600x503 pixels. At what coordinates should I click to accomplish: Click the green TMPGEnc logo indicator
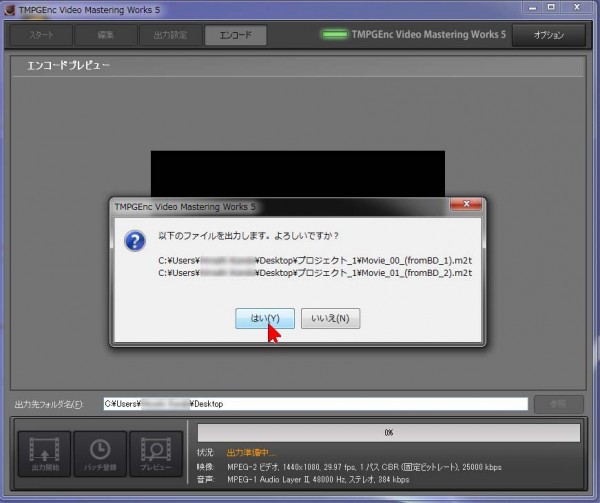coord(335,36)
